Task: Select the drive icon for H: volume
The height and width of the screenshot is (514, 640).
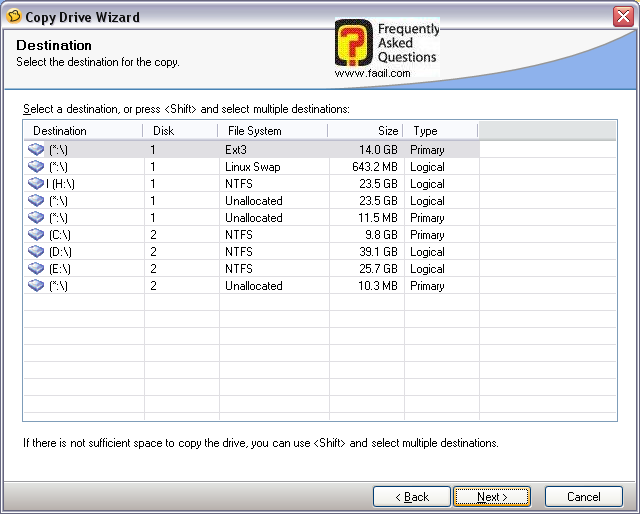Action: [37, 183]
